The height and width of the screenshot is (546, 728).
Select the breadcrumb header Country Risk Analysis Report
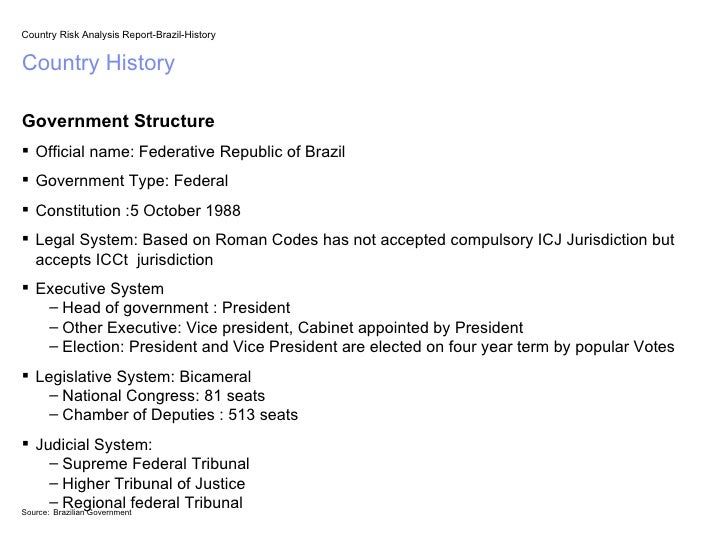pos(118,35)
